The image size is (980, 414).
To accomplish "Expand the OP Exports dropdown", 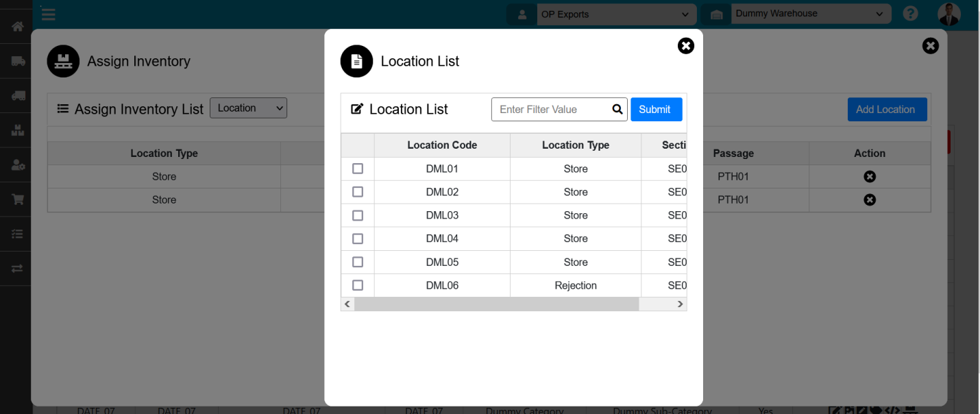I will pos(616,14).
